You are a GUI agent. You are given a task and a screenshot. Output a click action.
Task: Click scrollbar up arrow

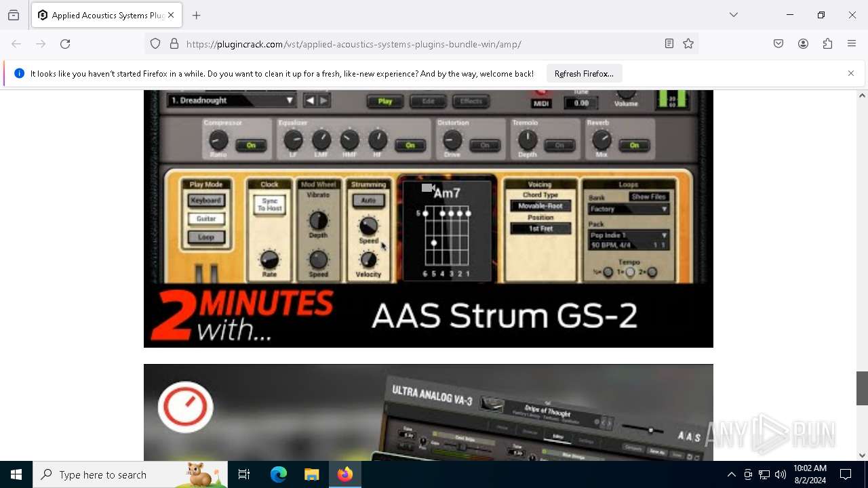862,96
